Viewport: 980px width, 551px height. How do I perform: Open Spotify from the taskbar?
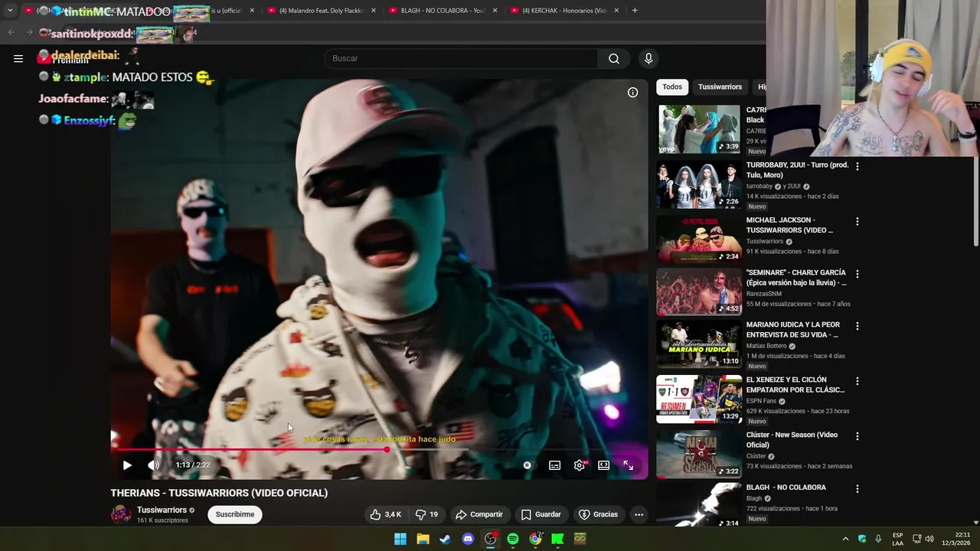(x=513, y=539)
